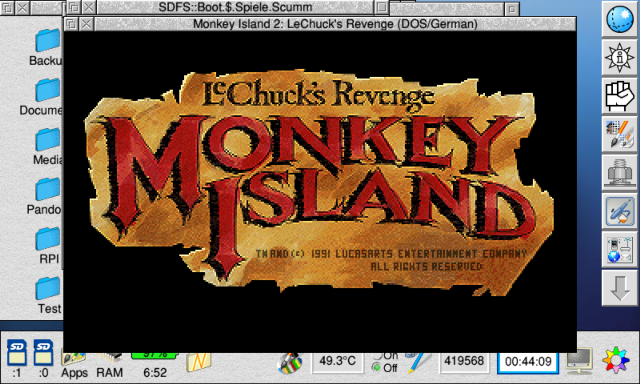Select the highlighted drawing pen icon
Image resolution: width=640 pixels, height=384 pixels.
620,211
